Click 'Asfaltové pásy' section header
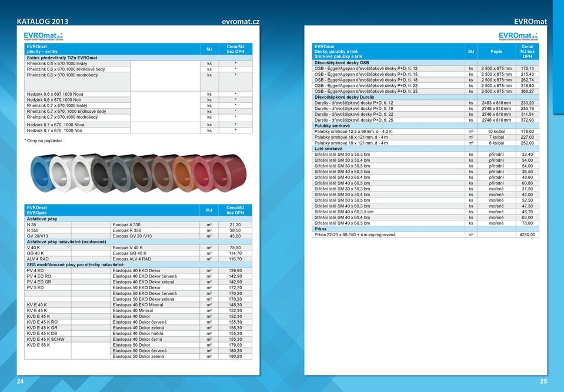The image size is (564, 392). tap(138, 219)
